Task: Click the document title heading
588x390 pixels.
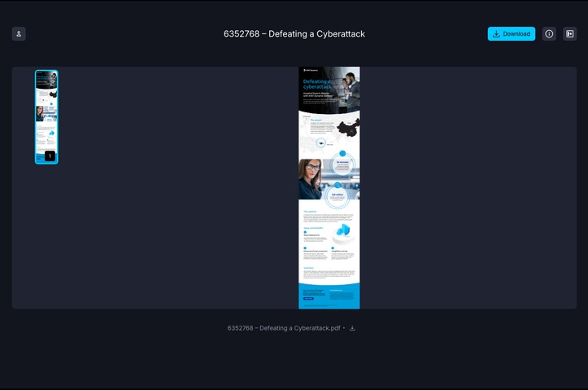Action: [294, 33]
